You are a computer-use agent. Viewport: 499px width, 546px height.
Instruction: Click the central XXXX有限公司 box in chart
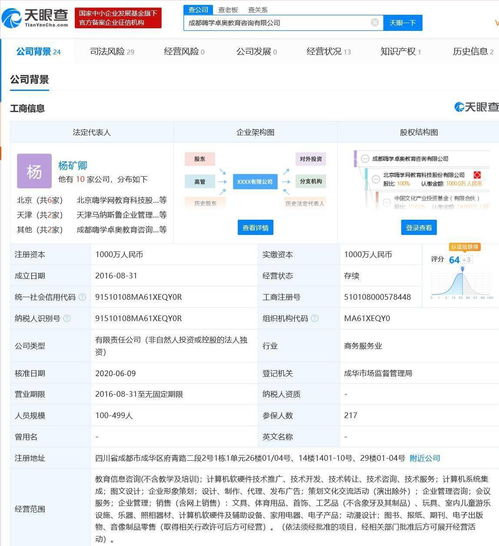pyautogui.click(x=255, y=181)
